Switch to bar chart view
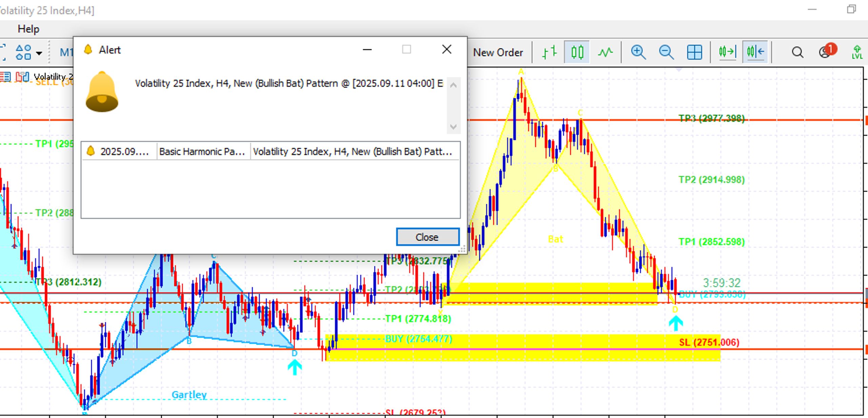 549,52
